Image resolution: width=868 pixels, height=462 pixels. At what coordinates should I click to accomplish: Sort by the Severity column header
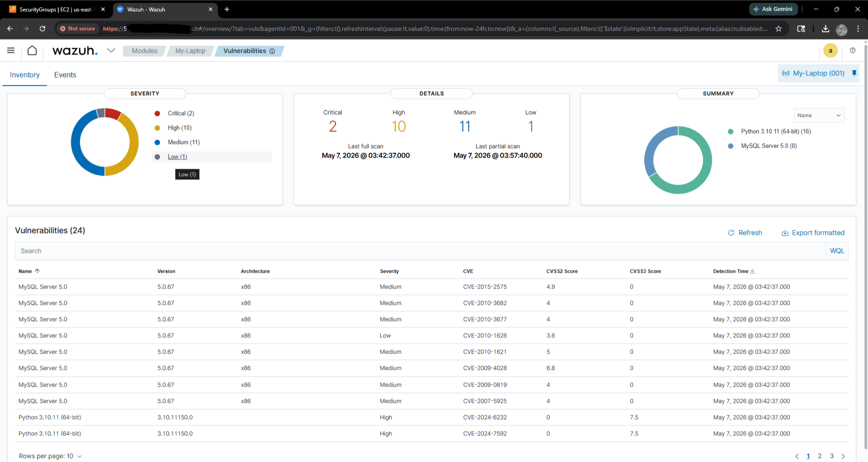[x=389, y=271]
